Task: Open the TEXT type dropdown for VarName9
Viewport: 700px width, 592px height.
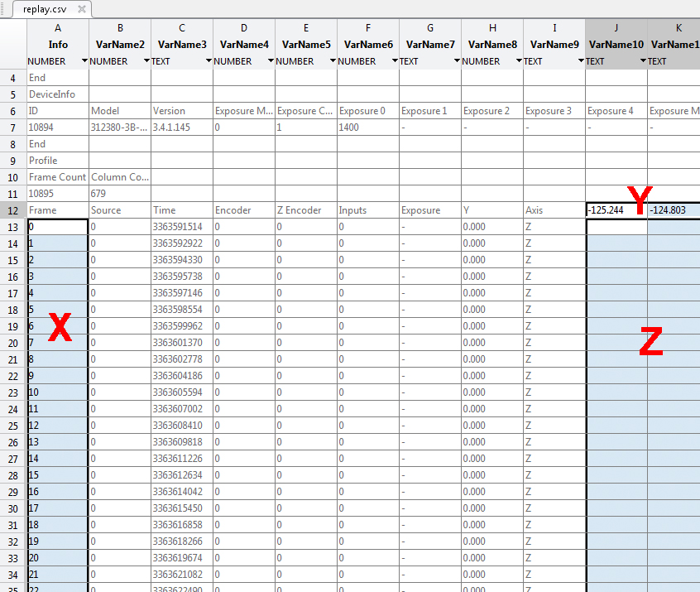Action: 581,61
